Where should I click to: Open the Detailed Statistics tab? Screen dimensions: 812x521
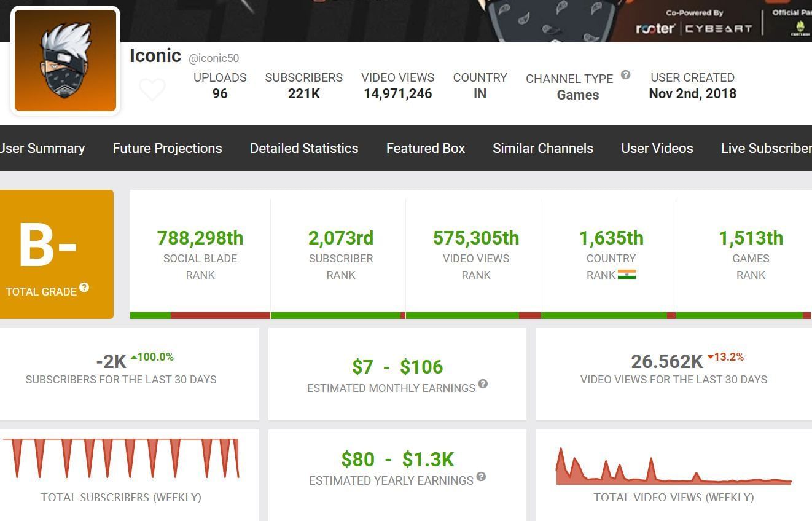(304, 149)
